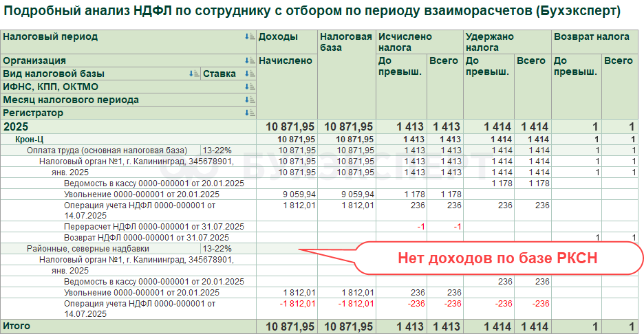Click 13-22% rate in Районные надбавки row
644x334 pixels.
pos(217,249)
